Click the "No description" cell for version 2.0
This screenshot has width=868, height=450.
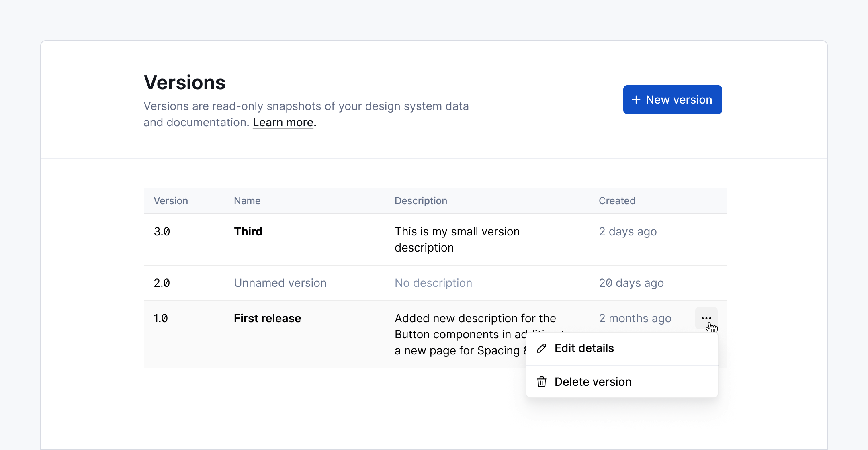pyautogui.click(x=433, y=282)
